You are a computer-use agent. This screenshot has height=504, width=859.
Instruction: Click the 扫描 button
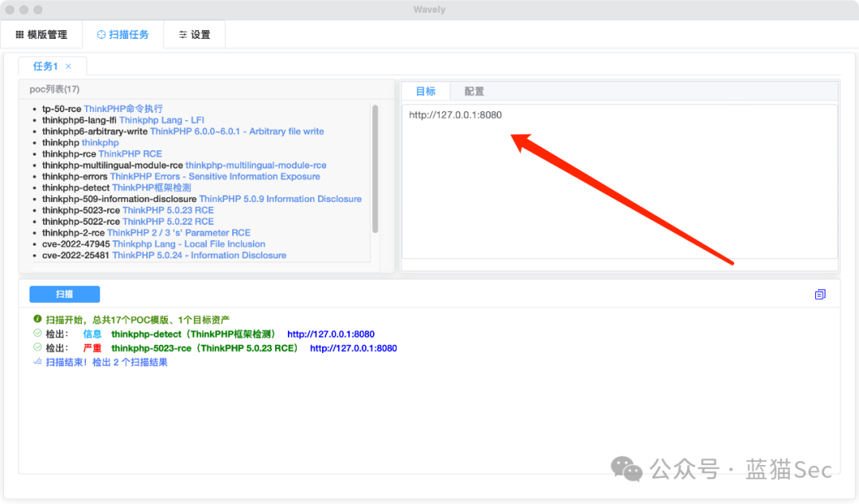pos(64,294)
